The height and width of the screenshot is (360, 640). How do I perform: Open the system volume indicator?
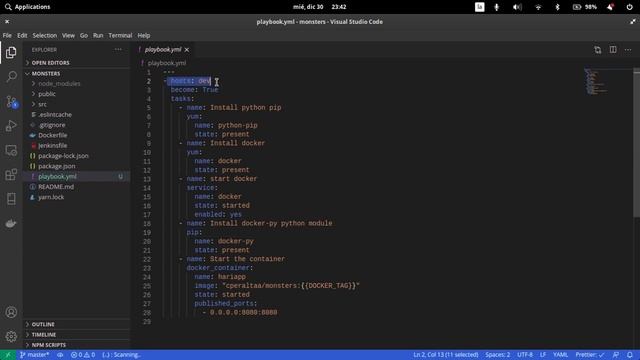pyautogui.click(x=517, y=7)
